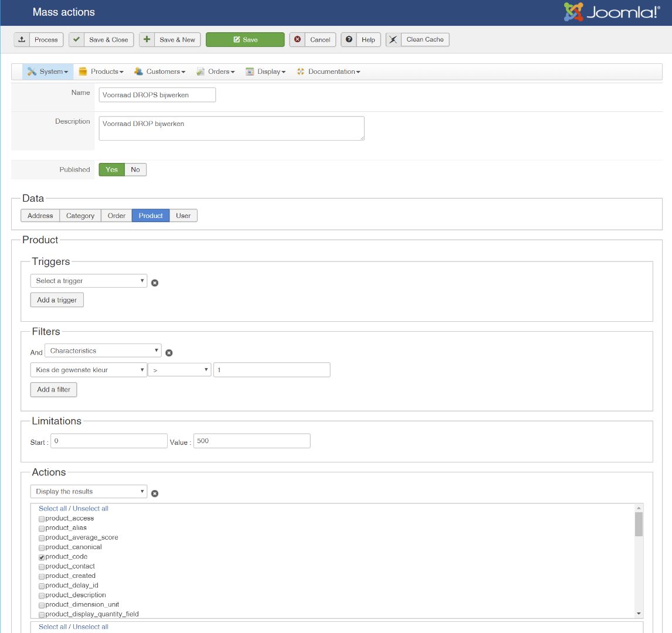
Task: Switch data type to Address
Action: point(40,216)
